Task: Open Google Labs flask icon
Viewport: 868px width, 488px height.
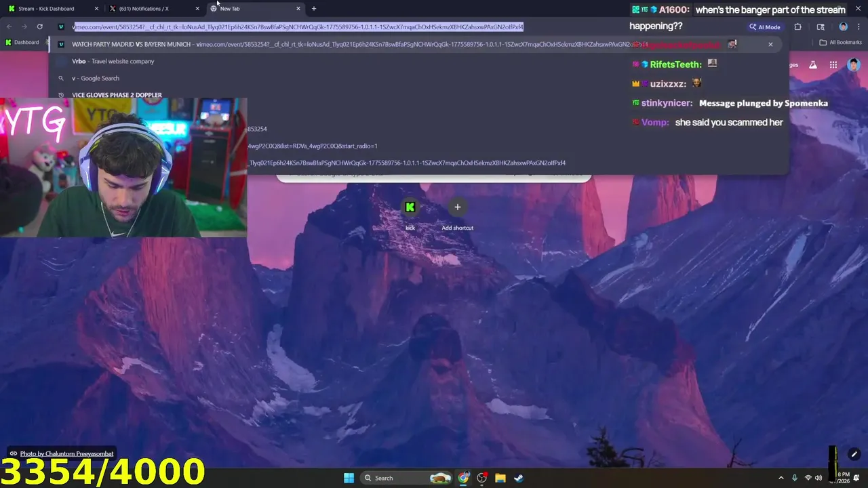Action: [814, 65]
